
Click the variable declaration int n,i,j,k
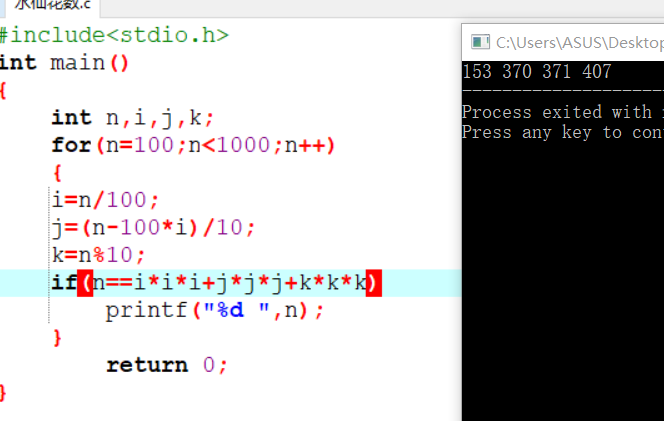(133, 118)
